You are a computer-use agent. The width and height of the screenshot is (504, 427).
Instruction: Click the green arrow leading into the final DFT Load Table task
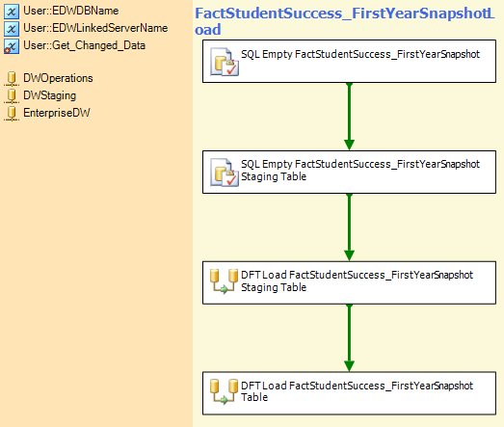349,337
